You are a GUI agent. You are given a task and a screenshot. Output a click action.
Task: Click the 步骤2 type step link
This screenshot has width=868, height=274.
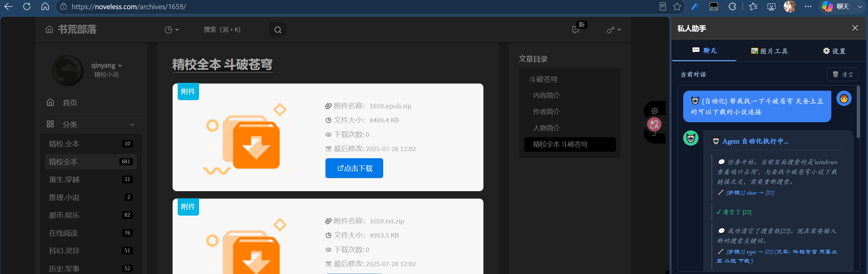pyautogui.click(x=777, y=256)
